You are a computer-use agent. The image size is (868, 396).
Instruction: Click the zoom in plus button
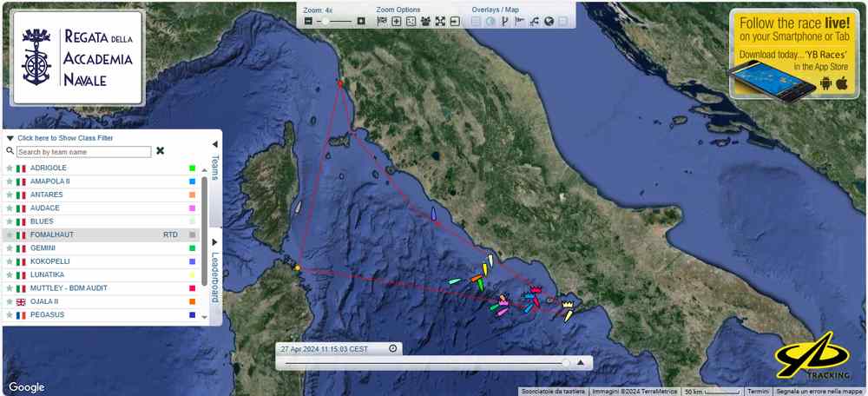click(x=361, y=21)
